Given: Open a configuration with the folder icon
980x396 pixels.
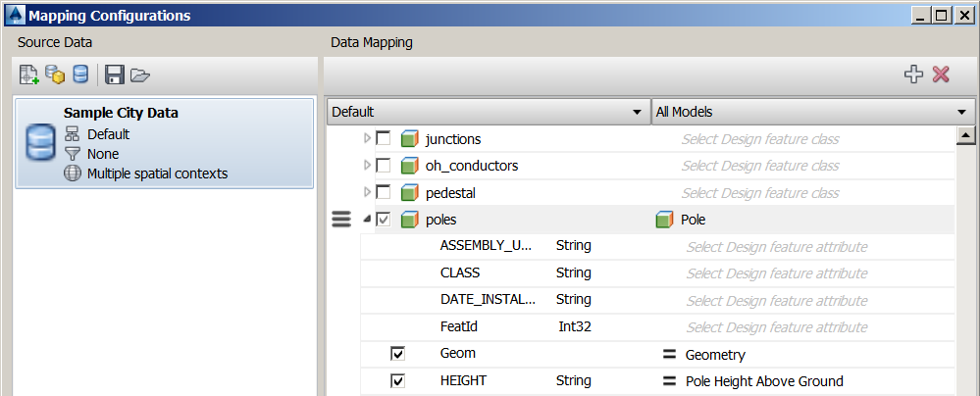Looking at the screenshot, I should click(x=139, y=74).
